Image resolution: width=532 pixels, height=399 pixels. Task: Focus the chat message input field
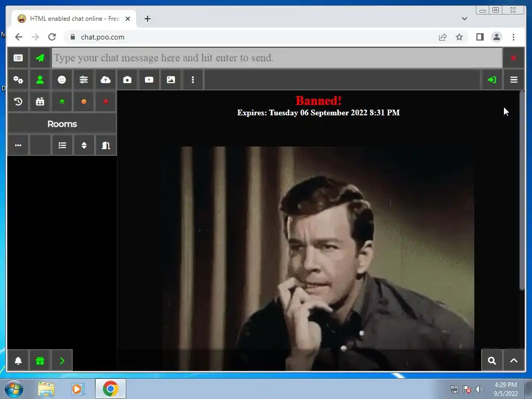[277, 58]
